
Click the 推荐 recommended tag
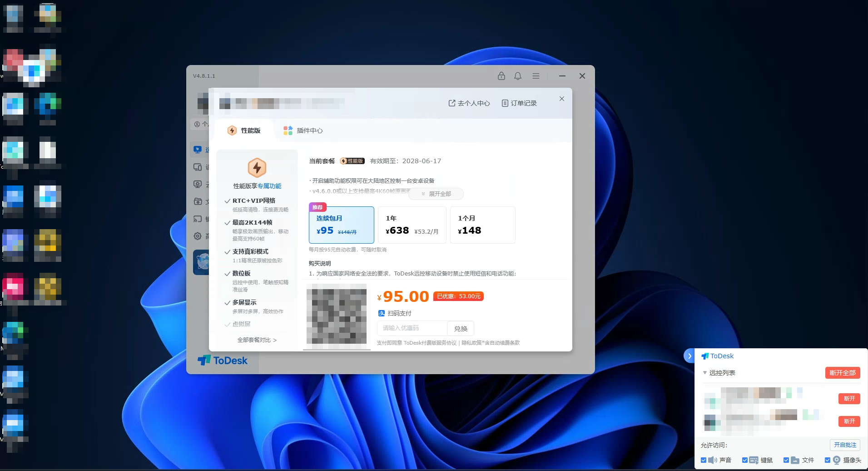(x=317, y=207)
